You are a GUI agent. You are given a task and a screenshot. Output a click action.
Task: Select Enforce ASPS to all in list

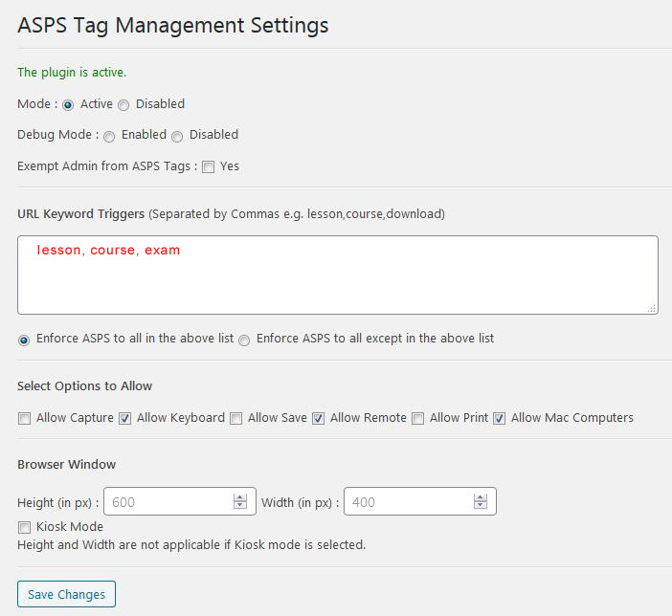click(24, 341)
